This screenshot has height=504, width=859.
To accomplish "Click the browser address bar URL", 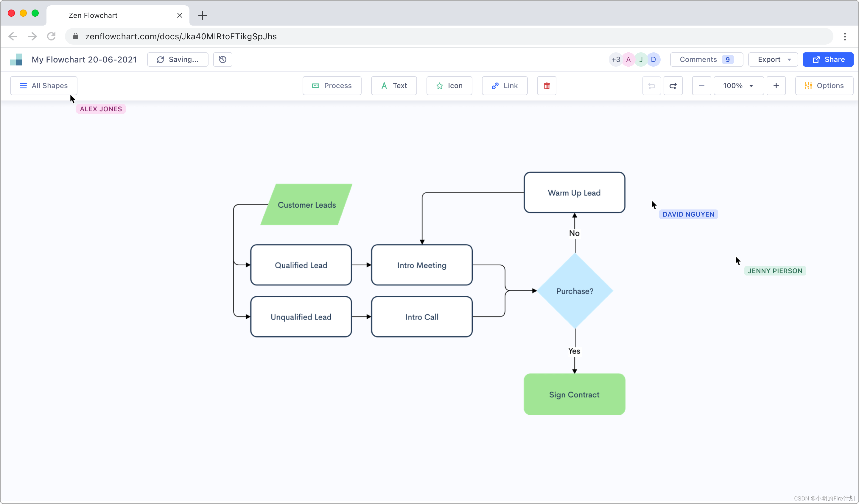I will [181, 36].
